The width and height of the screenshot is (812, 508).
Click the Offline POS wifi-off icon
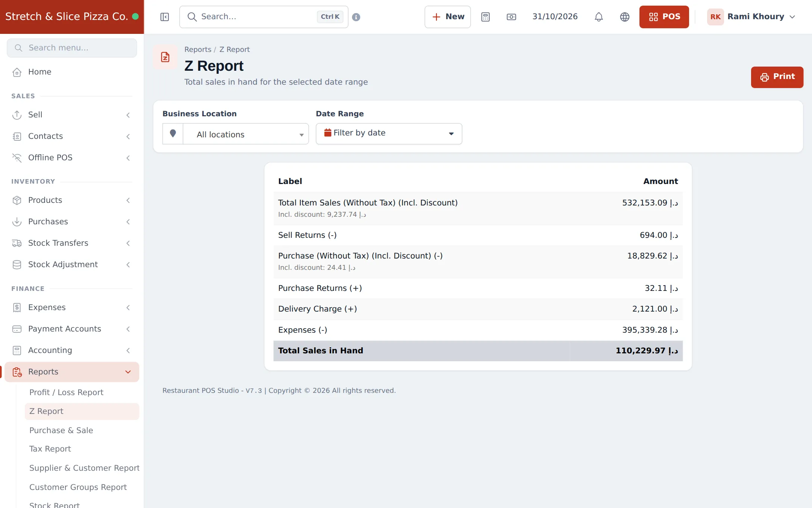17,158
